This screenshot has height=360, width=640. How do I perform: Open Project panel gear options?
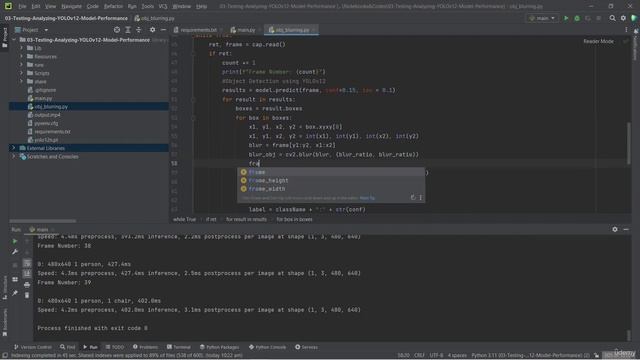click(x=152, y=30)
